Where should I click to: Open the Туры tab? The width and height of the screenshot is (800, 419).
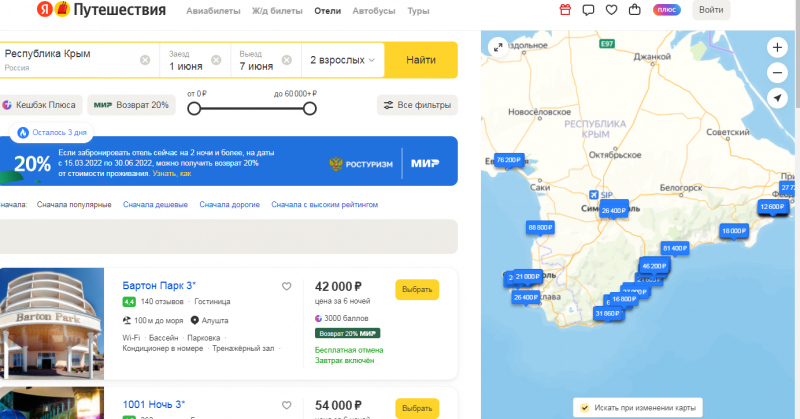[418, 11]
